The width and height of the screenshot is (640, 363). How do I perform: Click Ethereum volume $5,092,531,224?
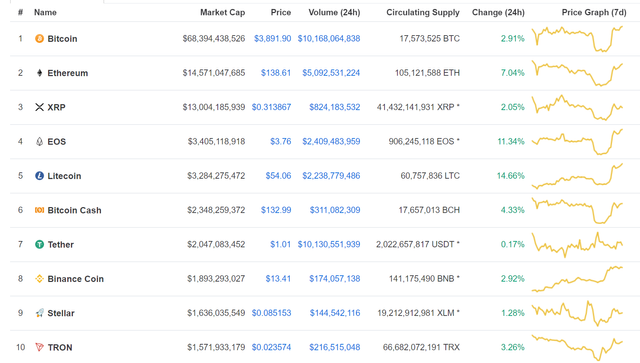coord(331,73)
